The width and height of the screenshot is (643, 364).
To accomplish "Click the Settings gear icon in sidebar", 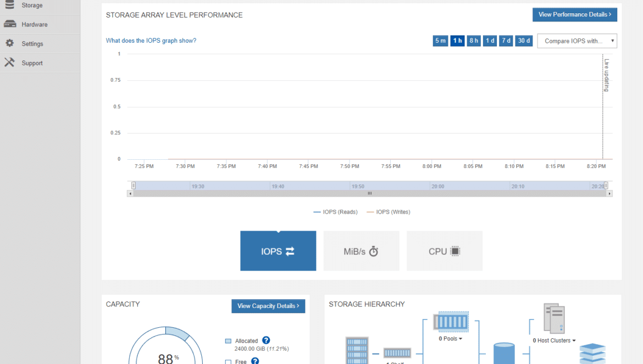I will pyautogui.click(x=9, y=43).
